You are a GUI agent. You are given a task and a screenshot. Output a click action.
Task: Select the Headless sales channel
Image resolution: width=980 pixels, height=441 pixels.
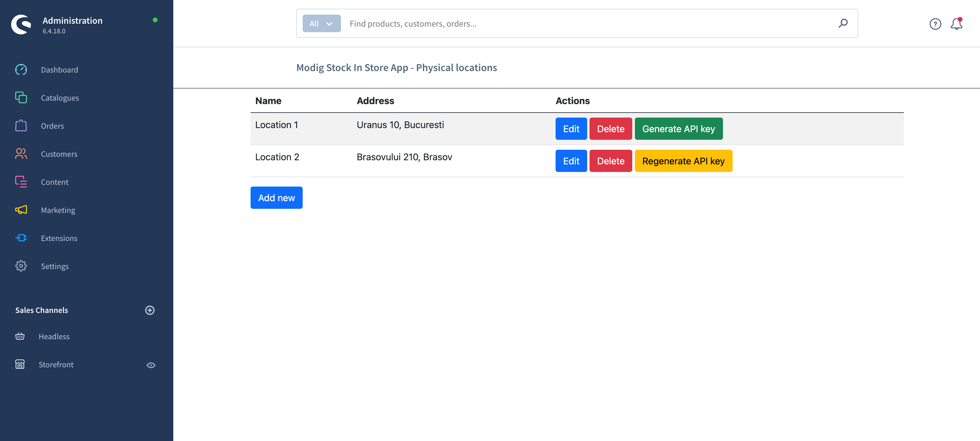(54, 336)
